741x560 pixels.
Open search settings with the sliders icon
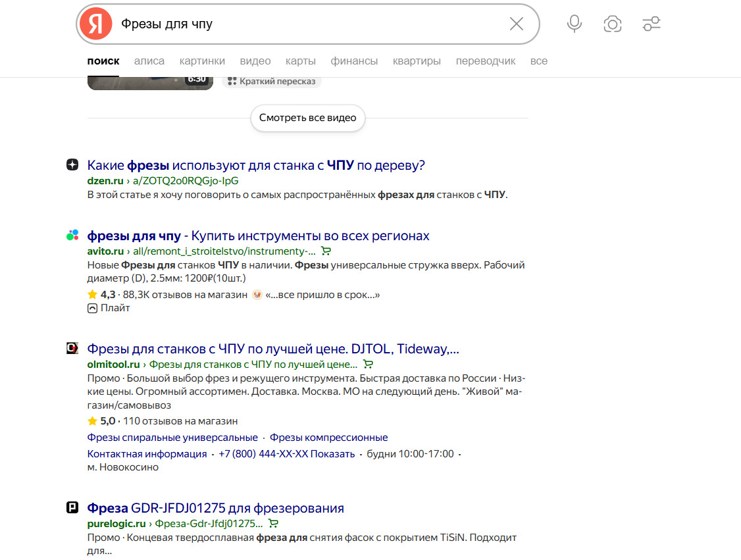(x=652, y=24)
